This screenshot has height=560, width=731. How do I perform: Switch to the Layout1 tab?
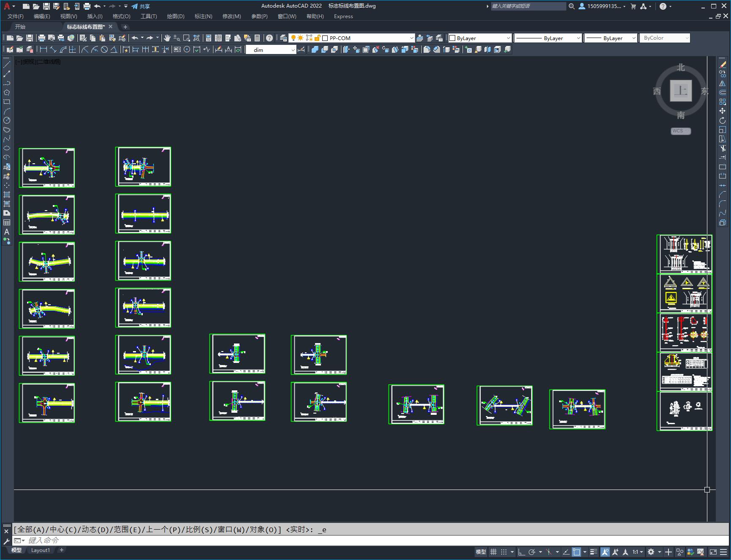pyautogui.click(x=41, y=550)
